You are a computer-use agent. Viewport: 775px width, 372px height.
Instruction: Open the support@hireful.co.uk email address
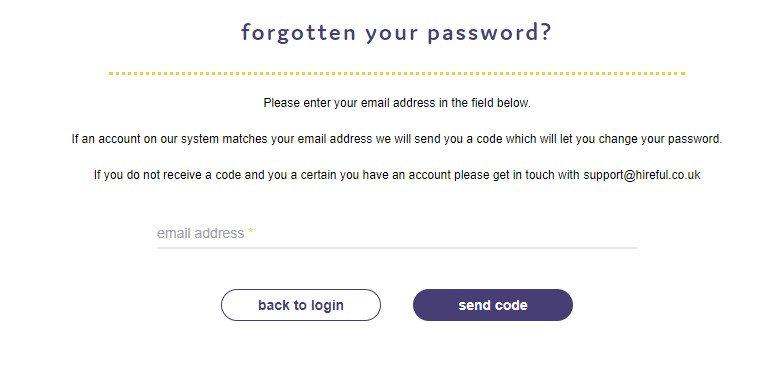pos(642,175)
